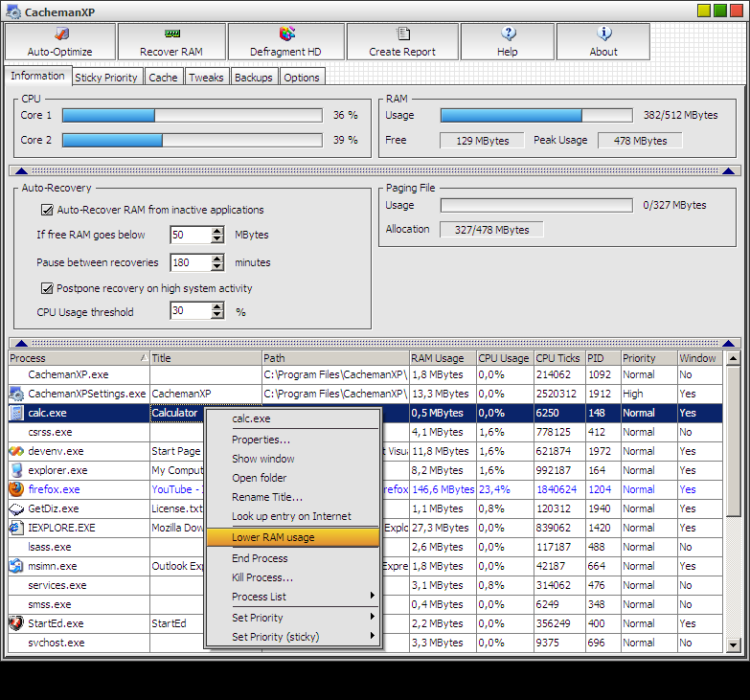Decrease the pause between recoveries value
The width and height of the screenshot is (750, 700).
pos(217,266)
